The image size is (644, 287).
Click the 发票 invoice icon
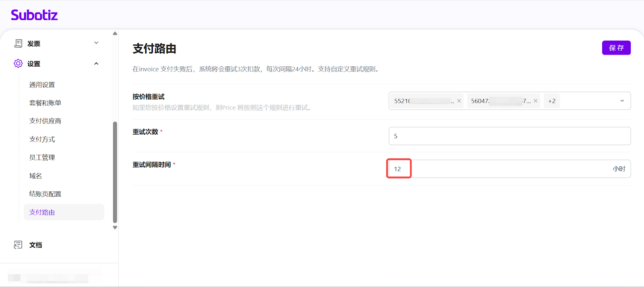(x=18, y=43)
